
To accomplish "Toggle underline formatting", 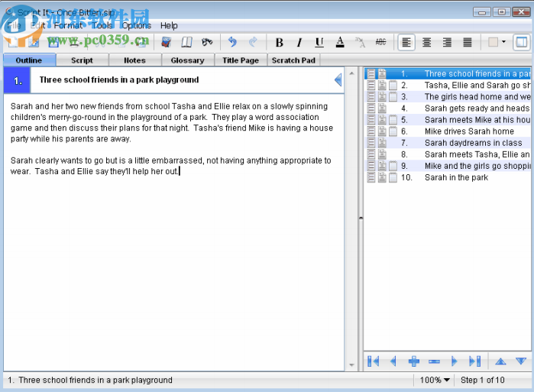I will (319, 42).
